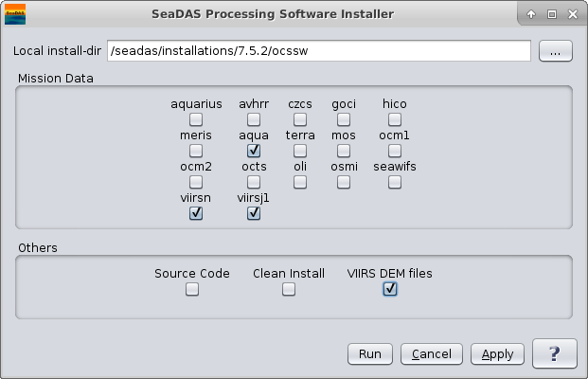Enable the aquarius mission checkbox
Image resolution: width=588 pixels, height=379 pixels.
(196, 119)
